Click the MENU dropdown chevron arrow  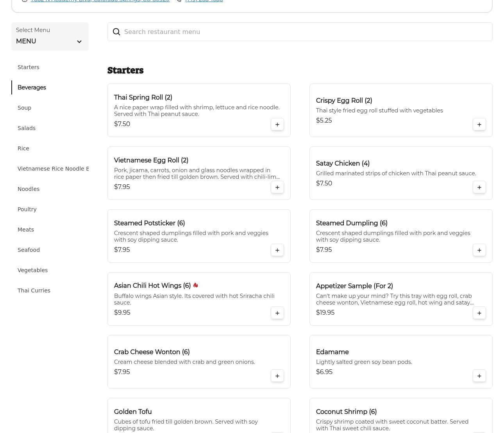point(79,42)
